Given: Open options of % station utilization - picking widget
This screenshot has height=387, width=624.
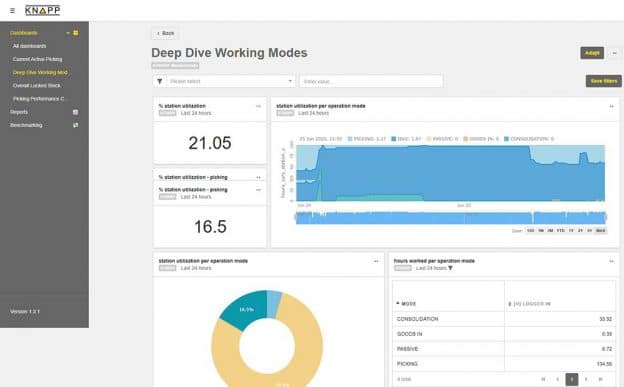Looking at the screenshot, I should click(x=258, y=190).
